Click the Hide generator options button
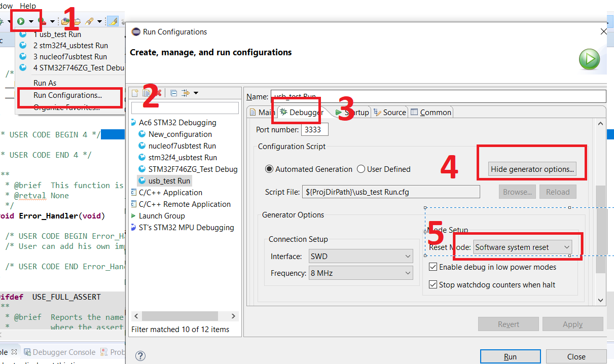 (532, 169)
